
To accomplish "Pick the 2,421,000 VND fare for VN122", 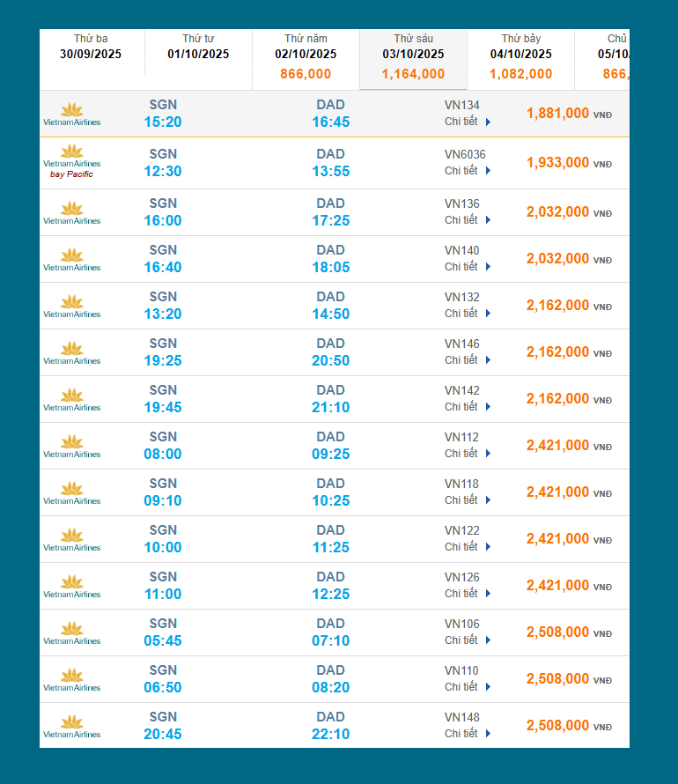I will (558, 539).
